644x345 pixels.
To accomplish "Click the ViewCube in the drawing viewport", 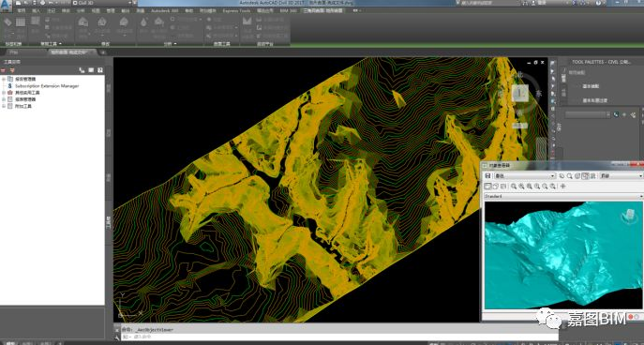I will tap(520, 94).
